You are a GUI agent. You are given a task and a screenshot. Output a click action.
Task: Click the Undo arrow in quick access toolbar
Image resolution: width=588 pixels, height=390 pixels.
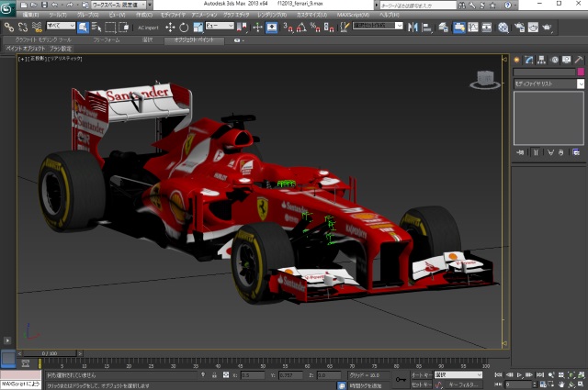55,5
